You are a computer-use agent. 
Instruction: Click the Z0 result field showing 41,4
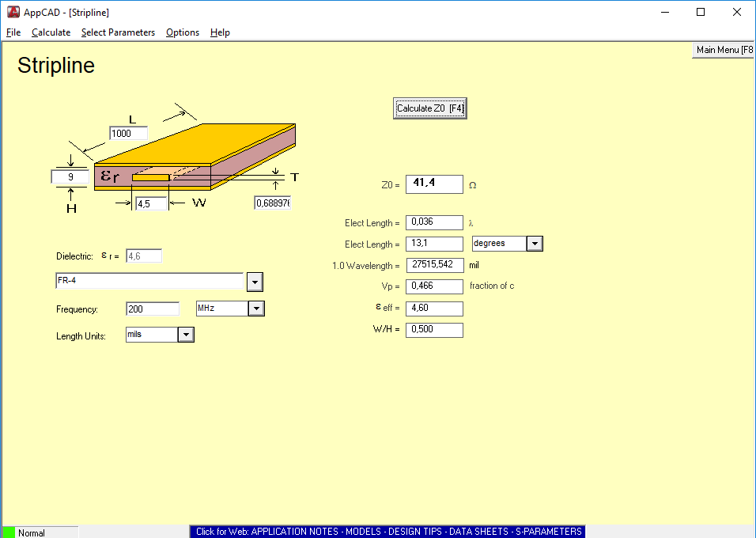[x=434, y=184]
